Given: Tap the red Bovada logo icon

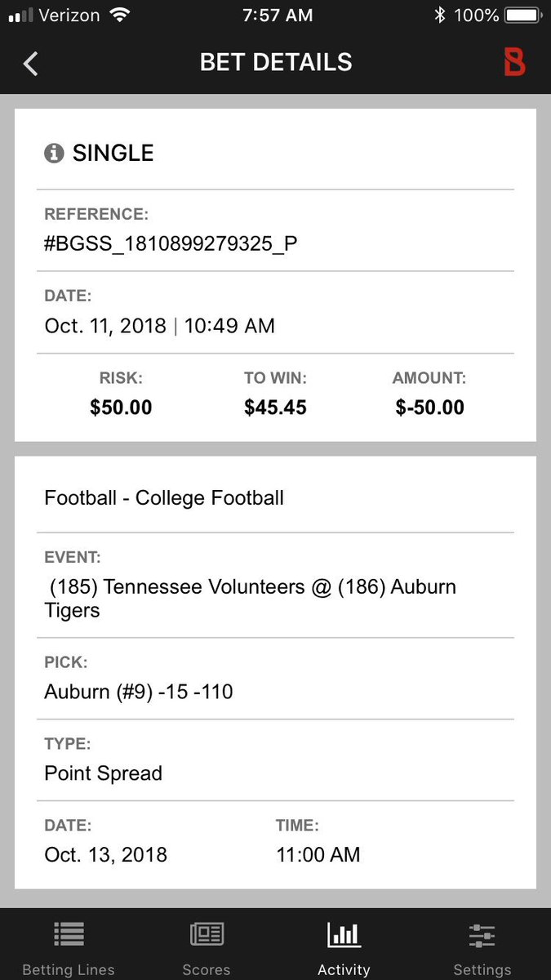Looking at the screenshot, I should pyautogui.click(x=514, y=63).
